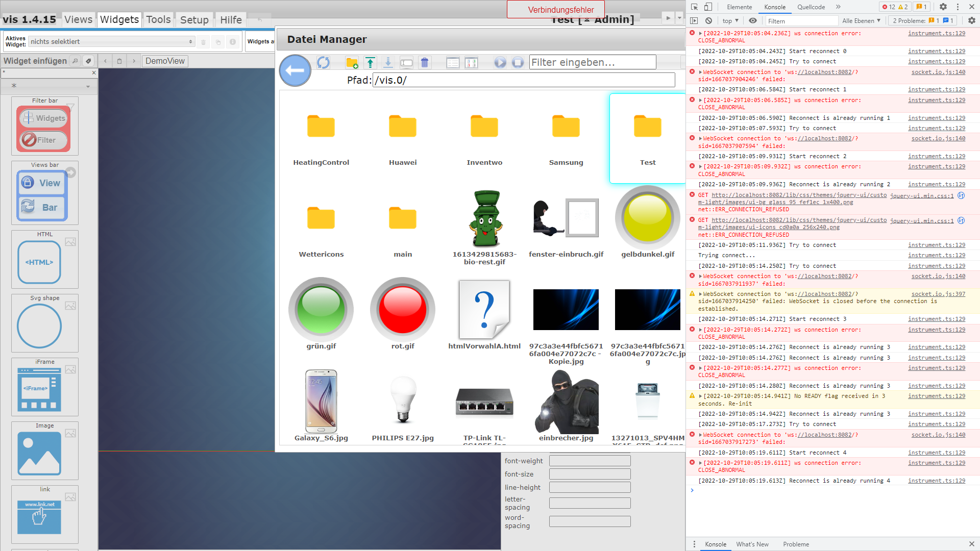Upload a file with the green arrow
Screen dimensions: 980x551
pyautogui.click(x=371, y=63)
